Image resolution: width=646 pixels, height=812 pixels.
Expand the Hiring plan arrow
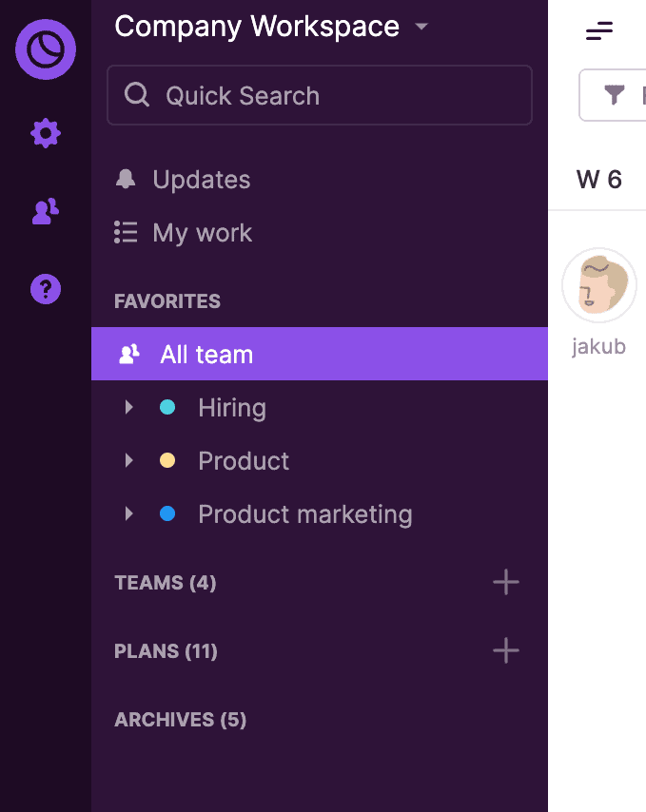[x=129, y=408]
